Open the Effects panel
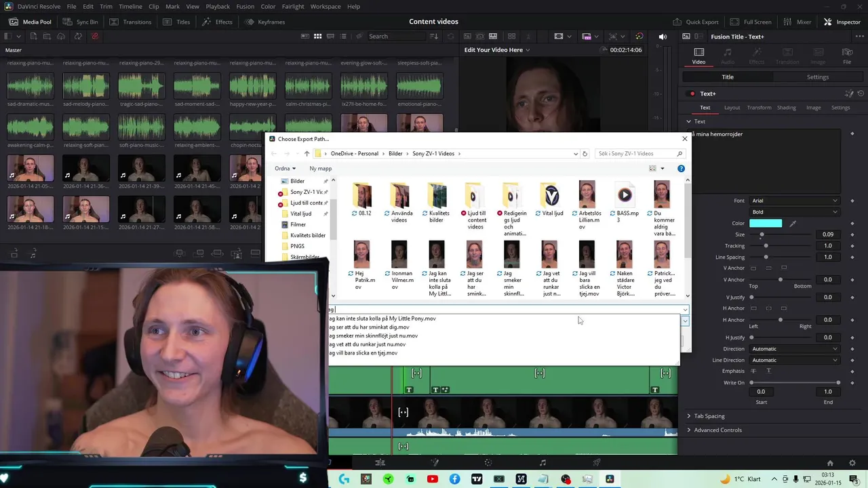 click(217, 22)
